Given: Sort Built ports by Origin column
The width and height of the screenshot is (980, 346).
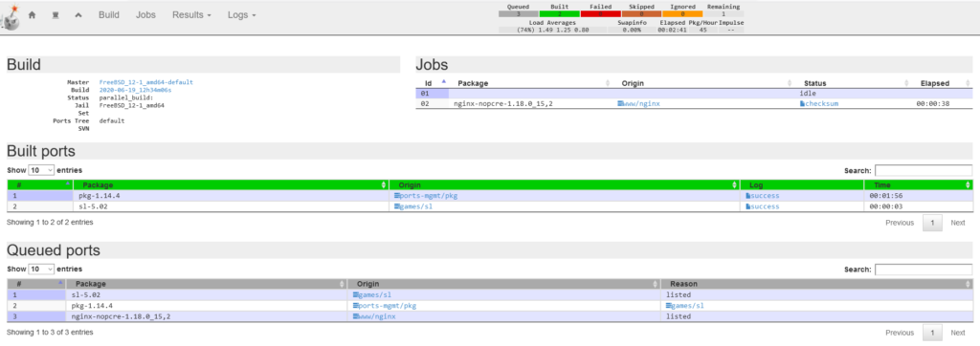Looking at the screenshot, I should tap(565, 184).
